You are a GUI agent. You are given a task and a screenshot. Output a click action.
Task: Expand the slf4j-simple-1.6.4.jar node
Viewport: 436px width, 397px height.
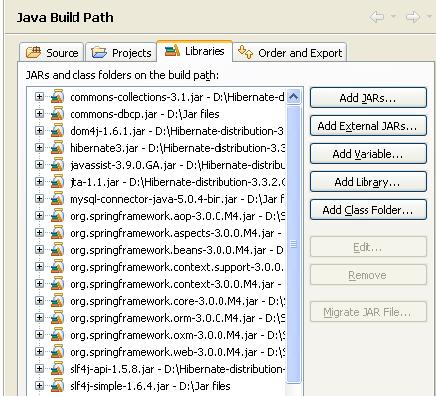click(39, 386)
